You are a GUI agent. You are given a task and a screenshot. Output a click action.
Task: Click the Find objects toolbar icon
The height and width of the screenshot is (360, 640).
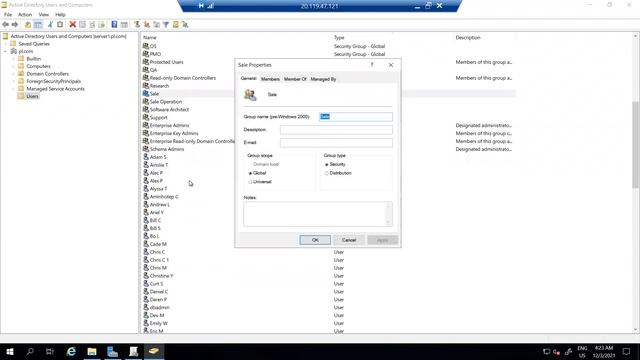pyautogui.click(x=176, y=24)
